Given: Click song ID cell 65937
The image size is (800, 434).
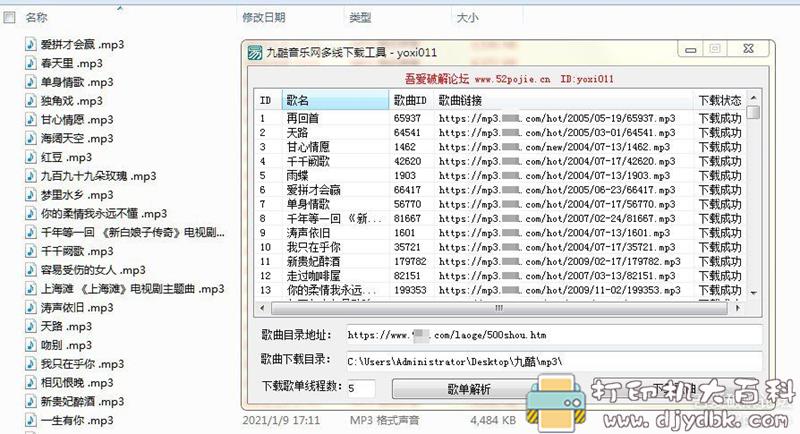Looking at the screenshot, I should [407, 118].
